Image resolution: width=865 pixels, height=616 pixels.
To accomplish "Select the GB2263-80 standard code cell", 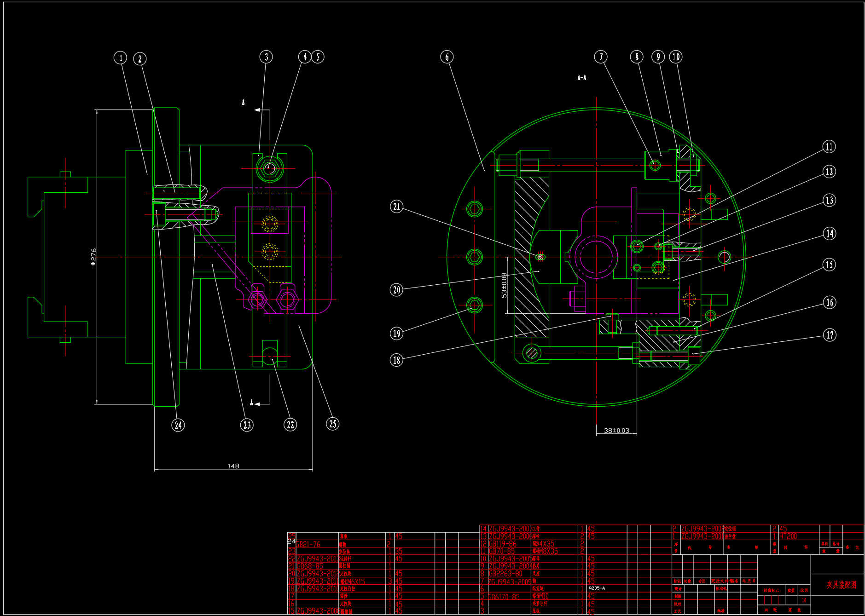I will click(x=505, y=574).
